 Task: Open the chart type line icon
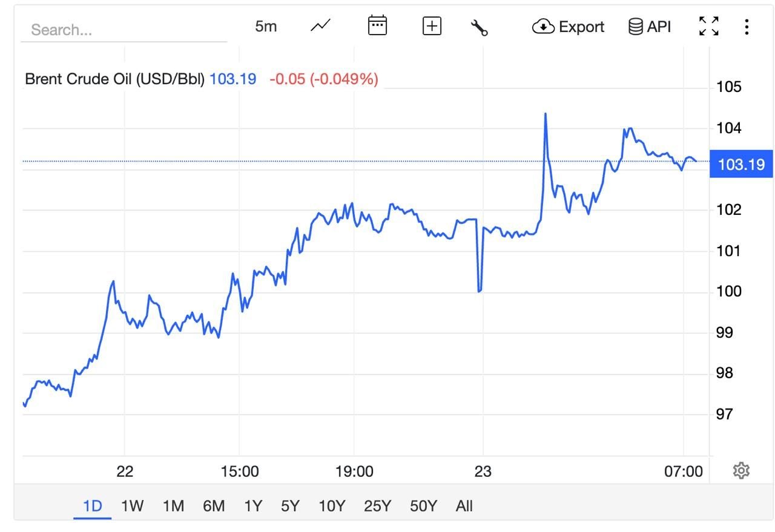(x=320, y=26)
